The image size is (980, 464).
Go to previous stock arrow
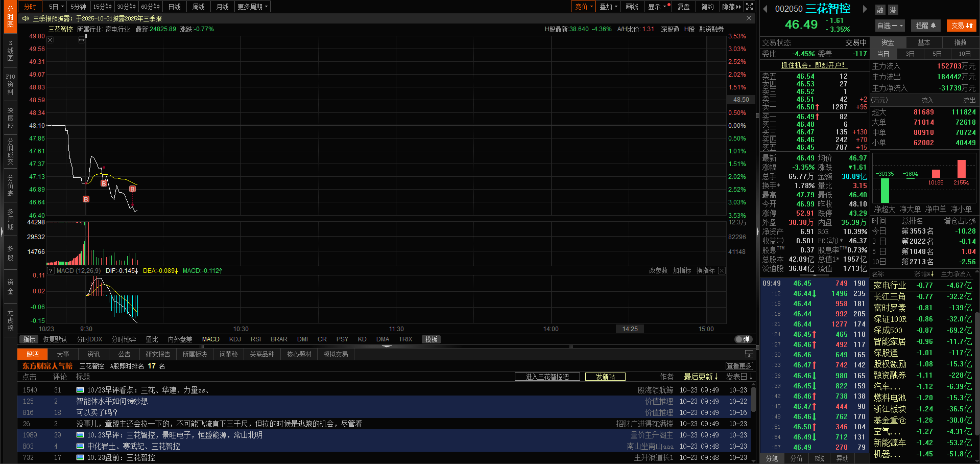click(766, 9)
